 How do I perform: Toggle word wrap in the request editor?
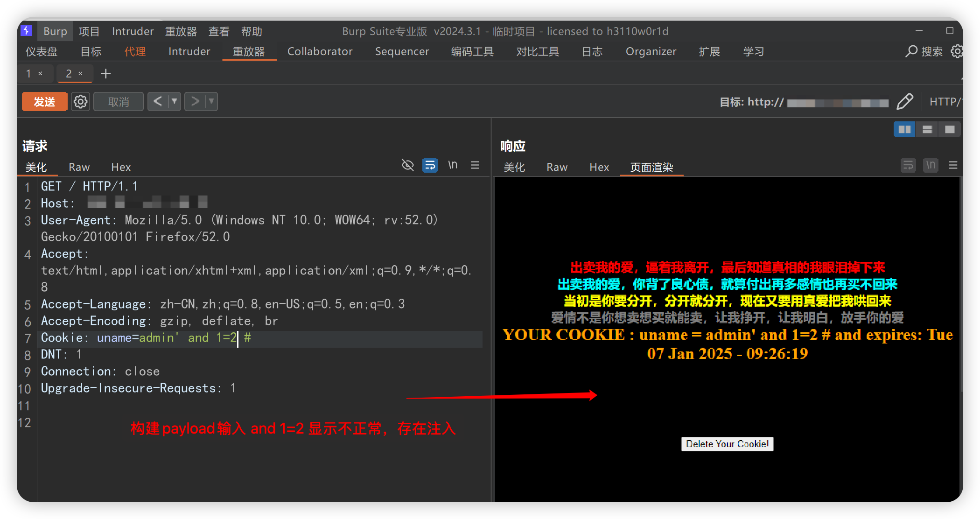(430, 165)
